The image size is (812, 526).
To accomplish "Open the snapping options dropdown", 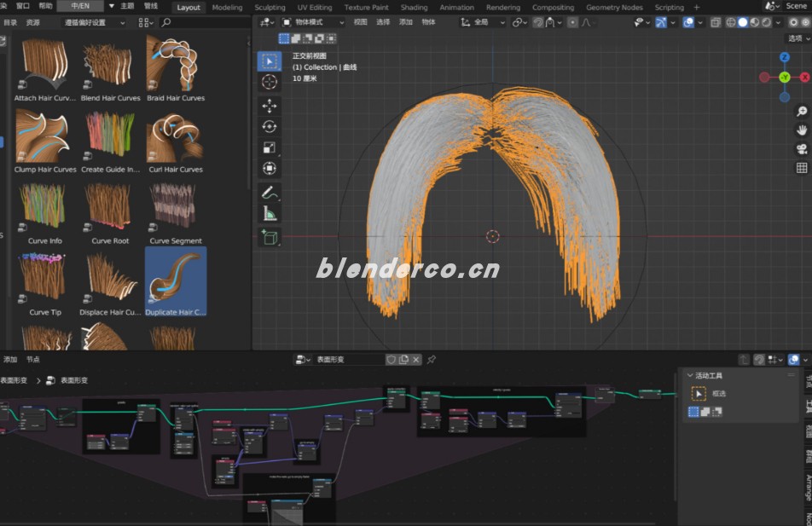I will (554, 22).
